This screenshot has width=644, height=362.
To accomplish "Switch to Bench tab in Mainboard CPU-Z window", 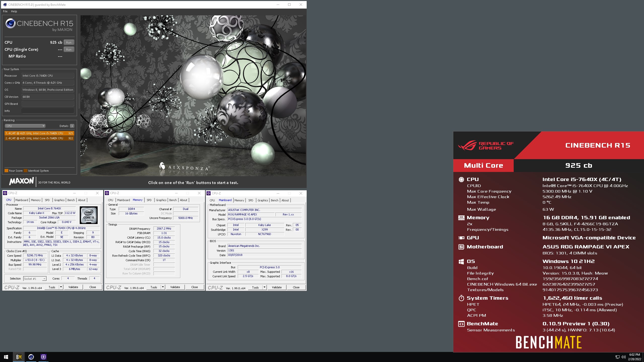I will pyautogui.click(x=275, y=200).
